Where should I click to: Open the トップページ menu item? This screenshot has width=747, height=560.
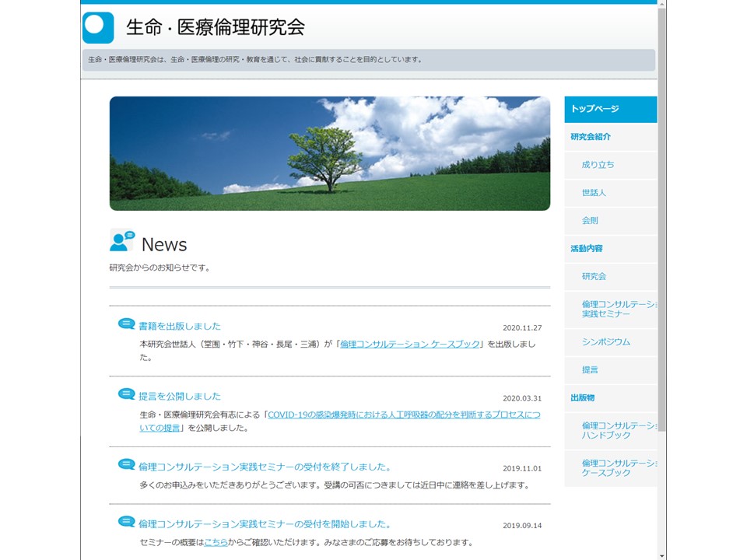pyautogui.click(x=595, y=109)
